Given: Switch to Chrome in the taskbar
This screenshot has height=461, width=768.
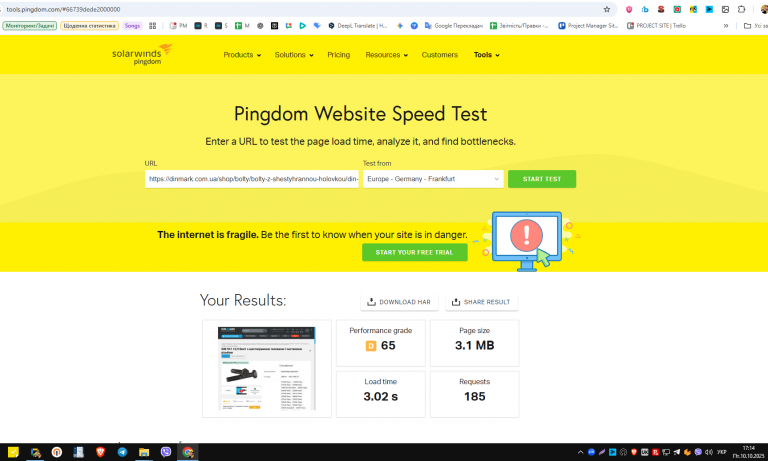Looking at the screenshot, I should (188, 452).
